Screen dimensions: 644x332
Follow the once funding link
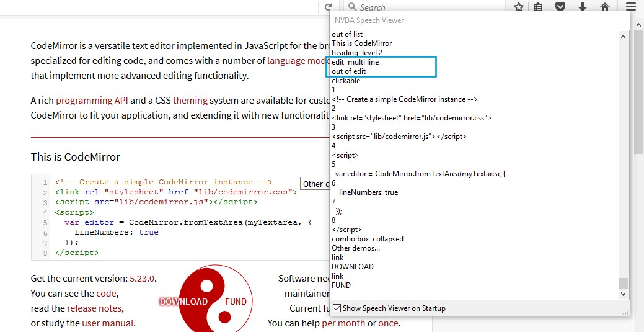388,323
